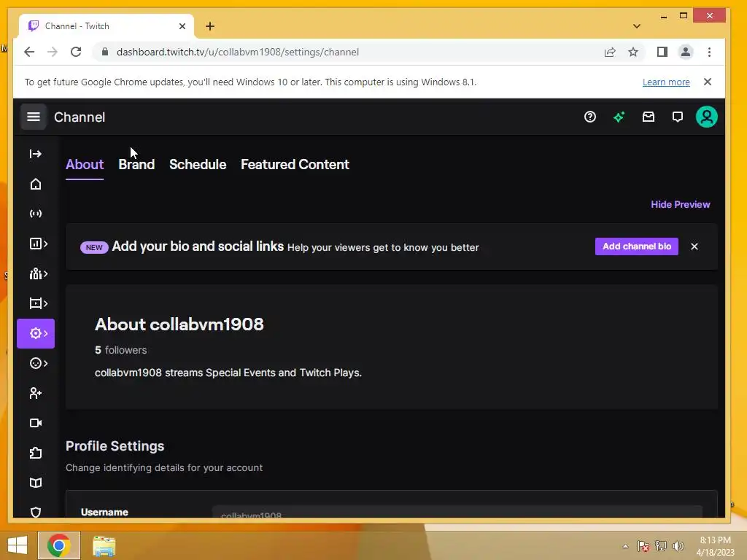This screenshot has width=747, height=560.
Task: Bookmark this page with star icon
Action: pyautogui.click(x=632, y=52)
